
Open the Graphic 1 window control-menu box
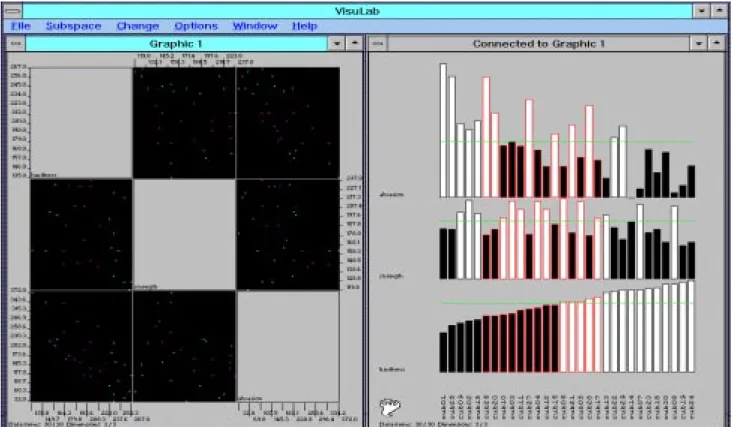point(16,44)
